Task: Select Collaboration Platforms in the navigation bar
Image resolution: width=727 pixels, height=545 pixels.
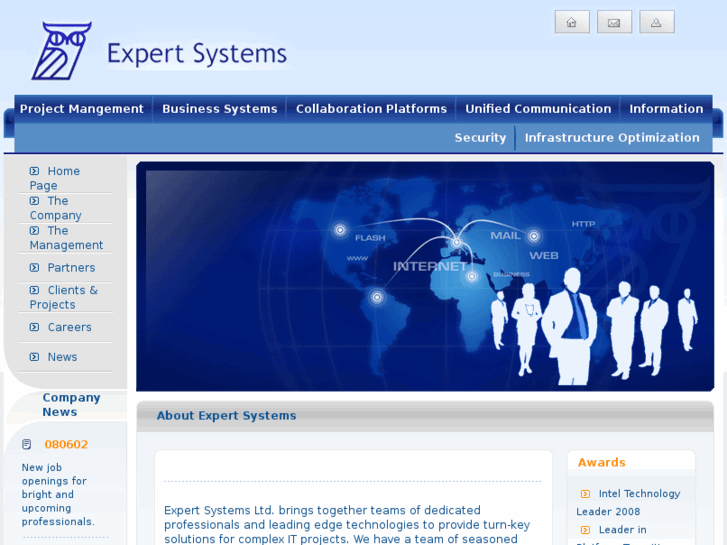Action: pos(371,109)
